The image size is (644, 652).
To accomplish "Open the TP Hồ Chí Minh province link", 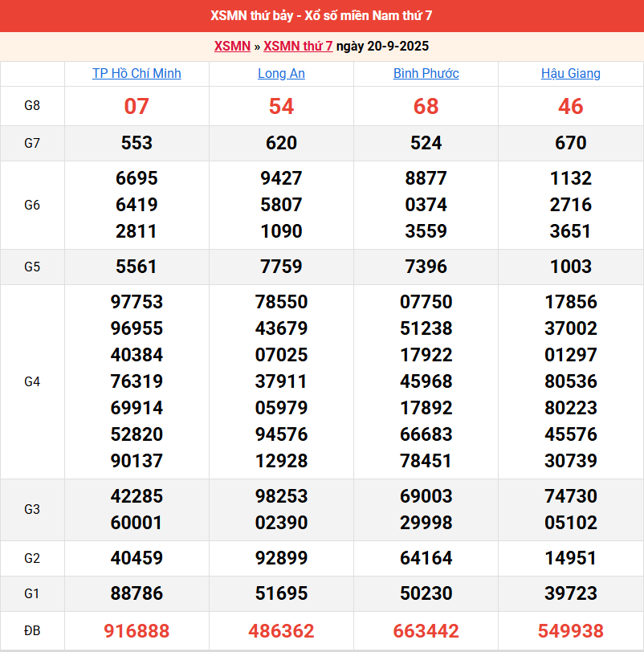I will click(137, 73).
